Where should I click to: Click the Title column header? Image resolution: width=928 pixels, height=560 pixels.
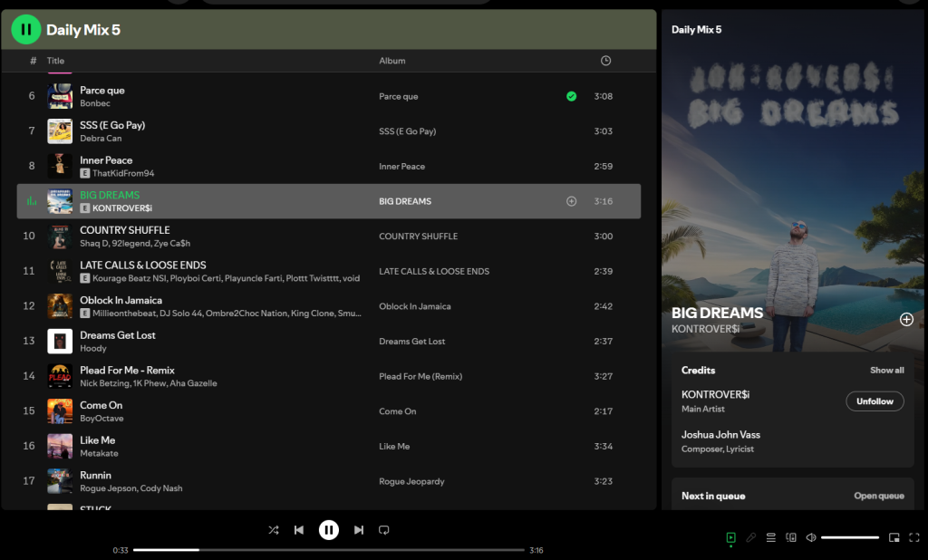(x=55, y=61)
